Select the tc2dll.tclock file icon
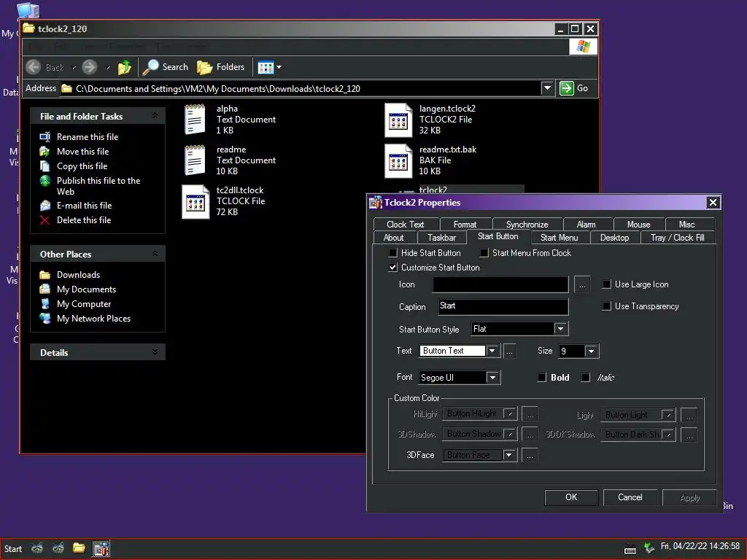The height and width of the screenshot is (560, 747). 196,201
